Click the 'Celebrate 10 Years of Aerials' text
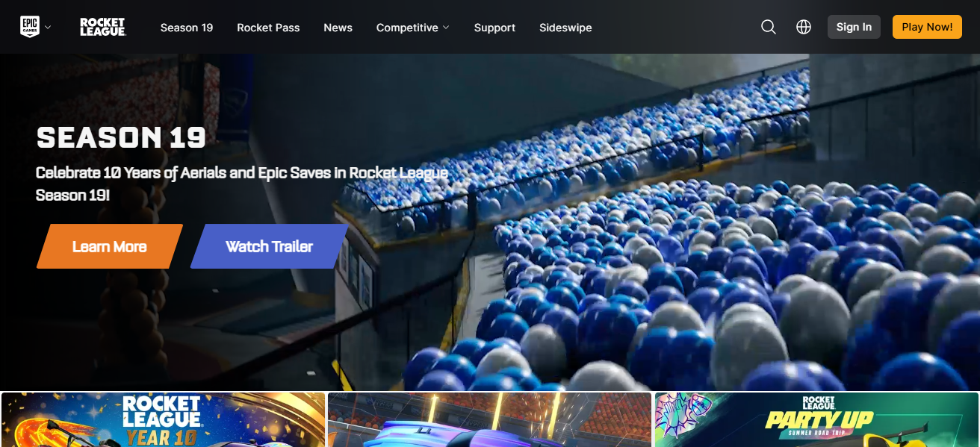 coord(242,184)
